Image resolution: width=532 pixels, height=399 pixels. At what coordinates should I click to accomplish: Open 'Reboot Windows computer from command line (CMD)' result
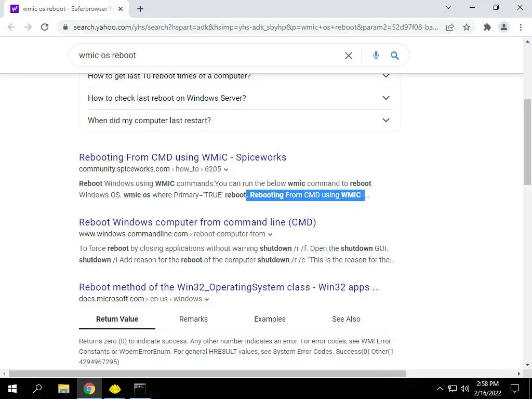click(197, 222)
